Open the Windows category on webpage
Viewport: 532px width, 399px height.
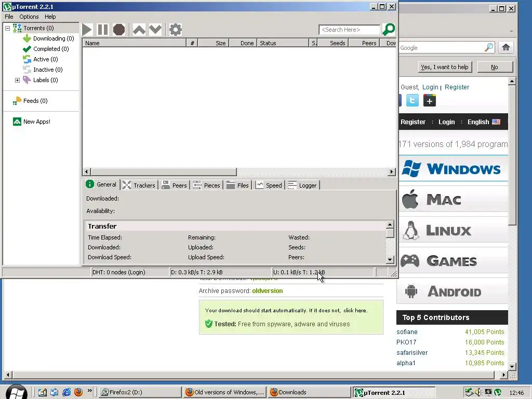pyautogui.click(x=453, y=169)
